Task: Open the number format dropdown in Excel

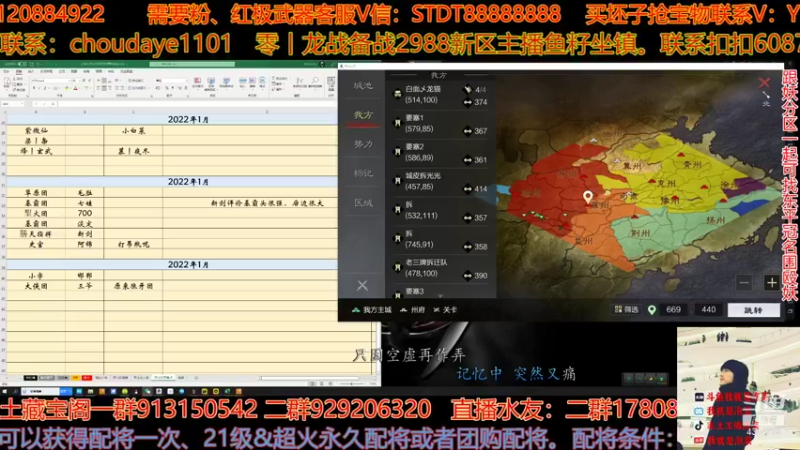Action: pos(187,81)
